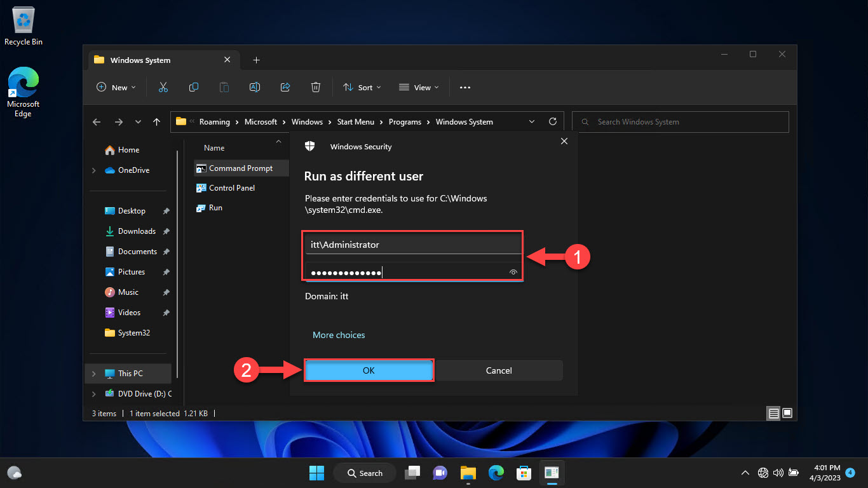Click OK to submit credentials
868x488 pixels.
(x=369, y=370)
